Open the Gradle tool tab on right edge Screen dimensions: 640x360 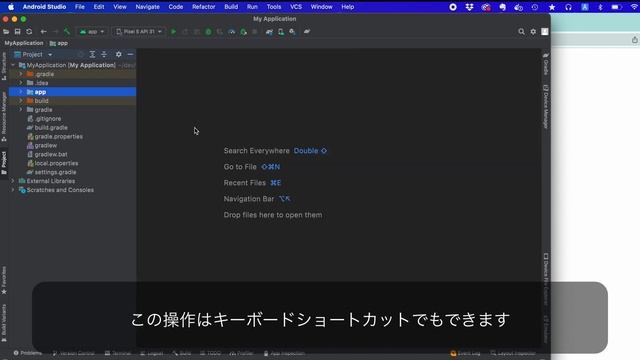click(x=546, y=64)
